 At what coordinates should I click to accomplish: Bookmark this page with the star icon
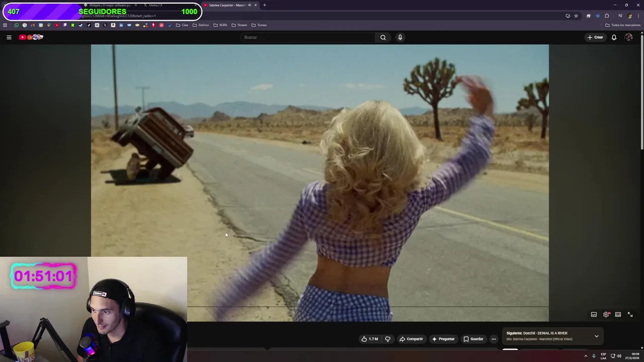576,16
